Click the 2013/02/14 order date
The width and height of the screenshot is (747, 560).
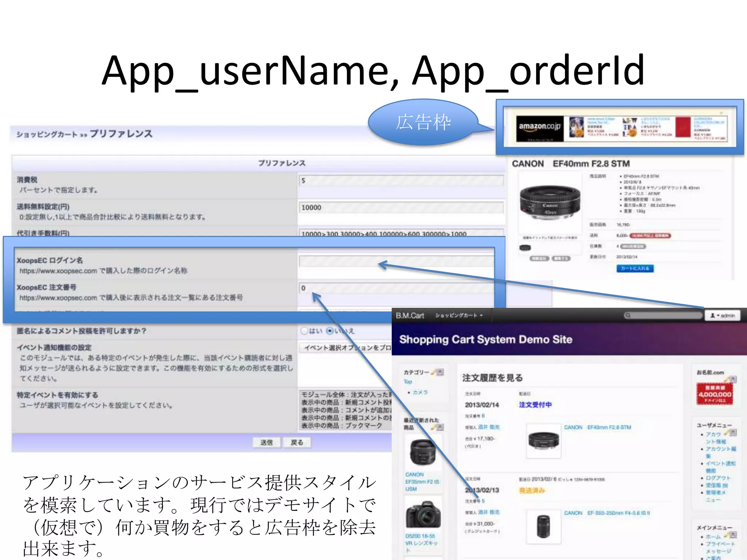(x=481, y=405)
